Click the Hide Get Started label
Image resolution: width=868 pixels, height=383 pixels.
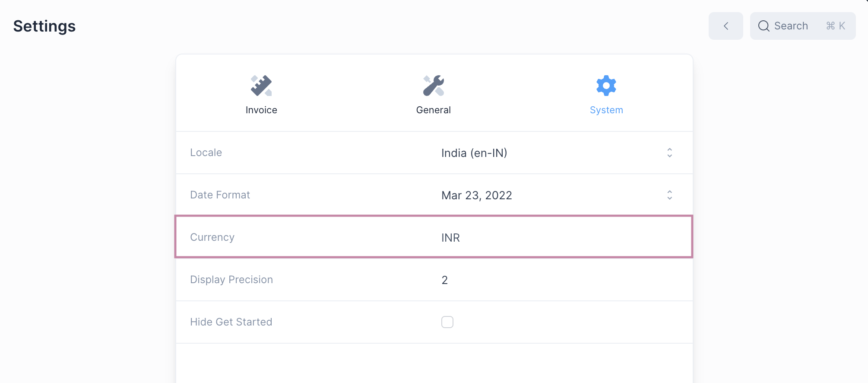point(231,322)
